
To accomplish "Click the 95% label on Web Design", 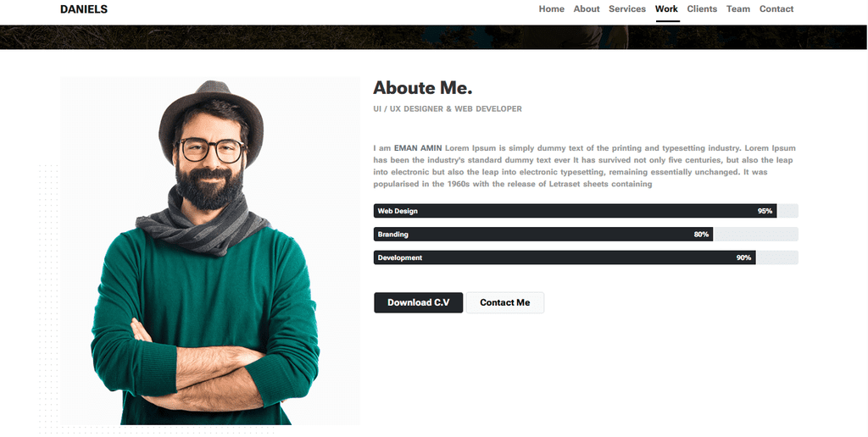I will pos(765,212).
